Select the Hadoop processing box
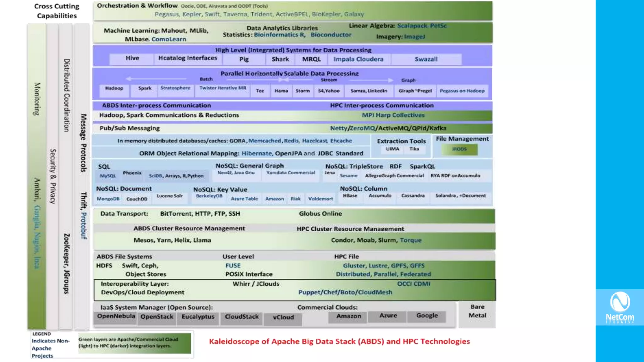Viewport: 644px width, 362px height. (114, 90)
